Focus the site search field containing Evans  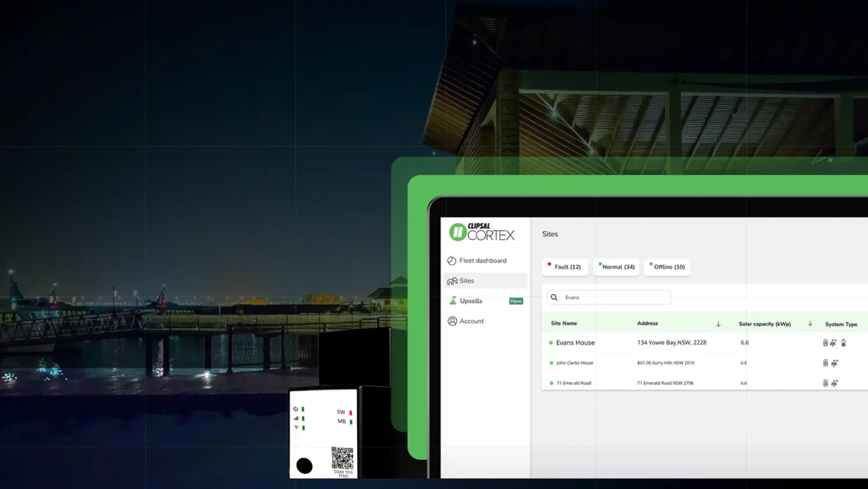[613, 297]
